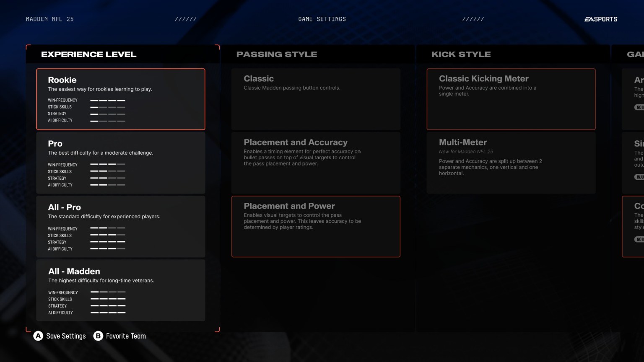Focus the Experience Level column header

pyautogui.click(x=88, y=54)
